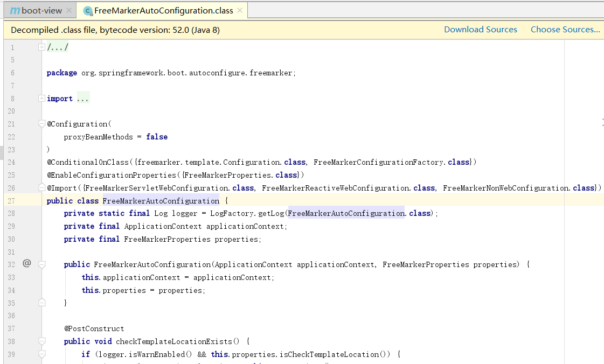Click the Download Sources link

click(x=480, y=30)
